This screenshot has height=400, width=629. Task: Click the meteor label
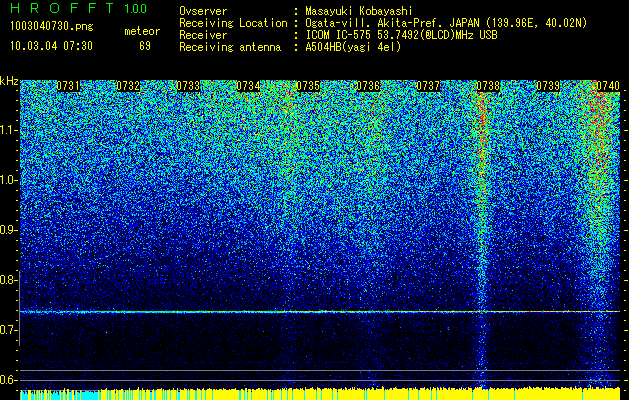(142, 31)
